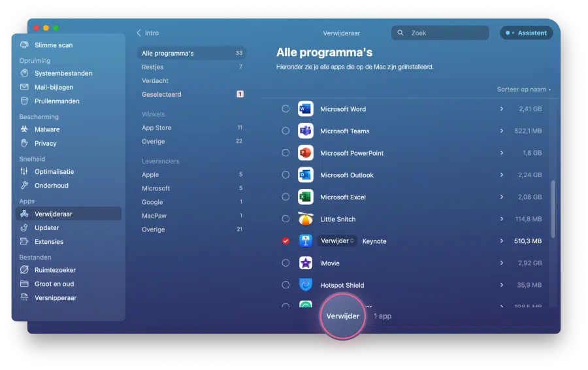
Task: Click the Hotspot Shield app icon
Action: [x=306, y=285]
